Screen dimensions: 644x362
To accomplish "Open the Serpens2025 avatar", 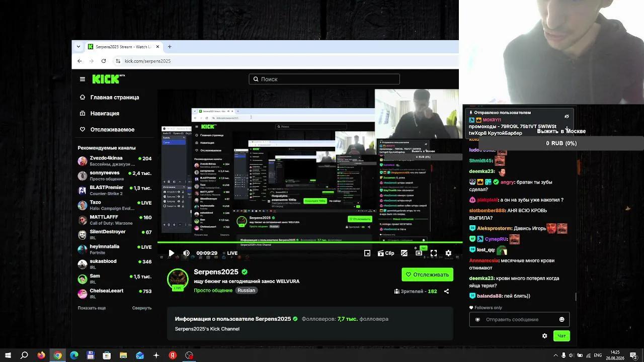I will [178, 280].
